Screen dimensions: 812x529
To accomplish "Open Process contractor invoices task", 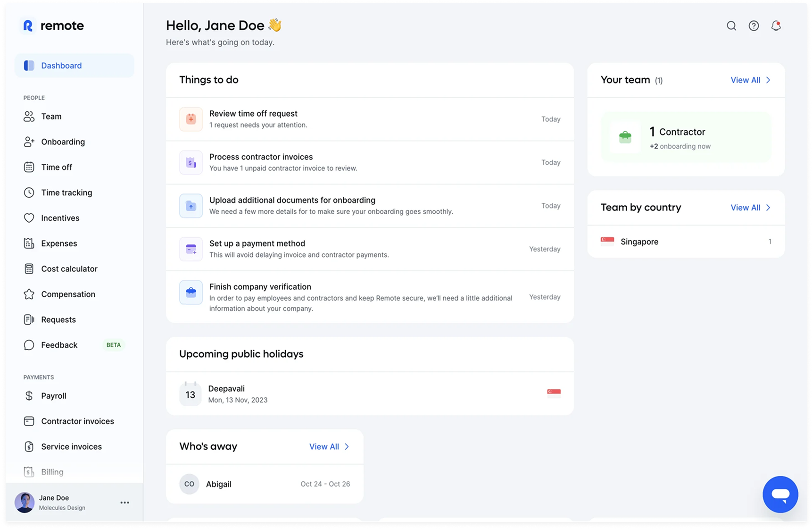I will [x=261, y=157].
